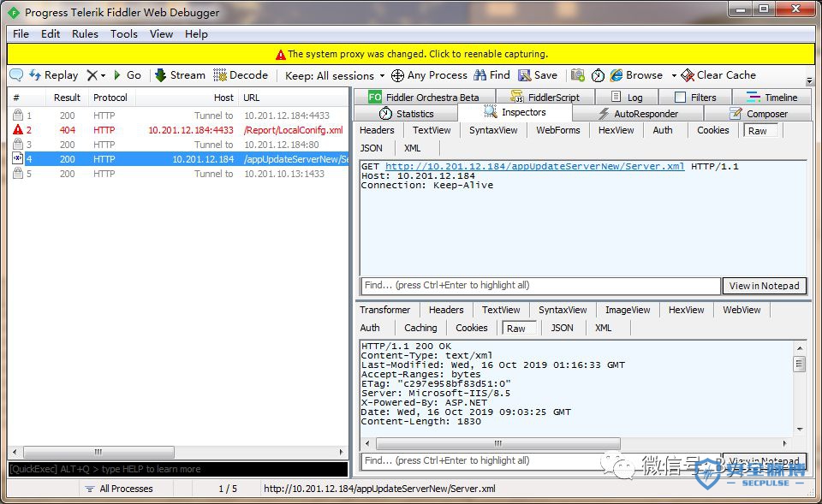The width and height of the screenshot is (822, 504).
Task: Open the AutoResponder tab
Action: click(638, 114)
